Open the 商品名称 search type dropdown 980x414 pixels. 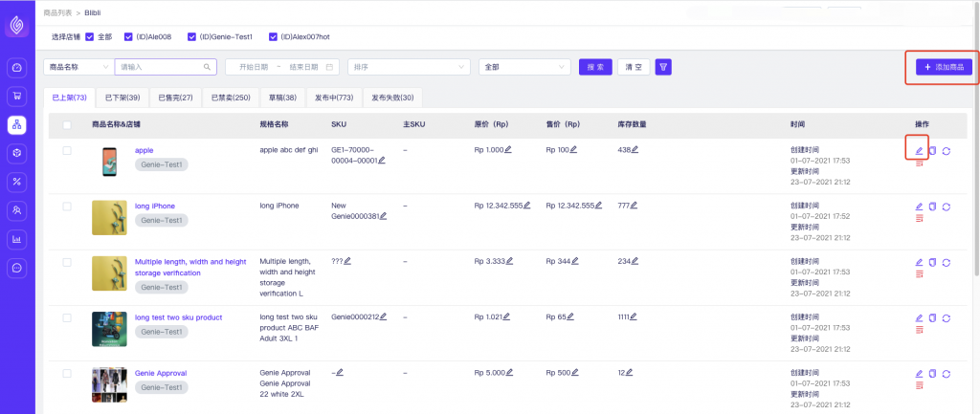click(78, 67)
